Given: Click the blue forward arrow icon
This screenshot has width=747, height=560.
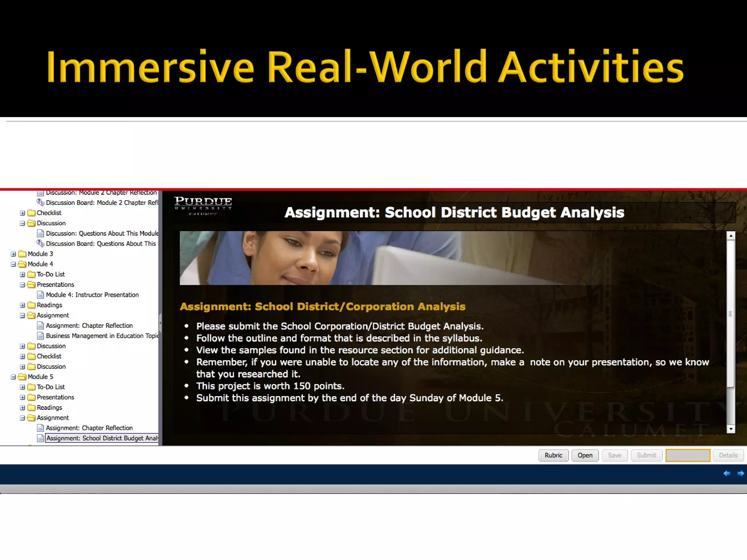Looking at the screenshot, I should (x=740, y=473).
